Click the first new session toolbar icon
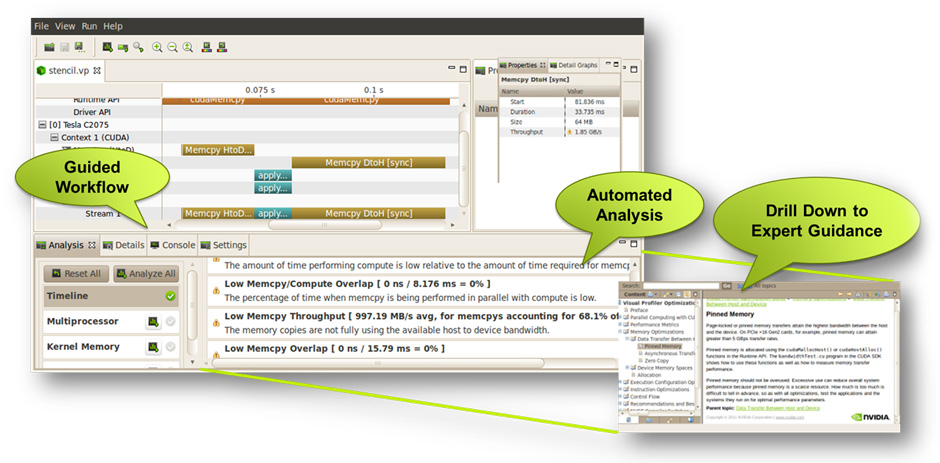Screen dimensions: 940x463 tap(50, 47)
